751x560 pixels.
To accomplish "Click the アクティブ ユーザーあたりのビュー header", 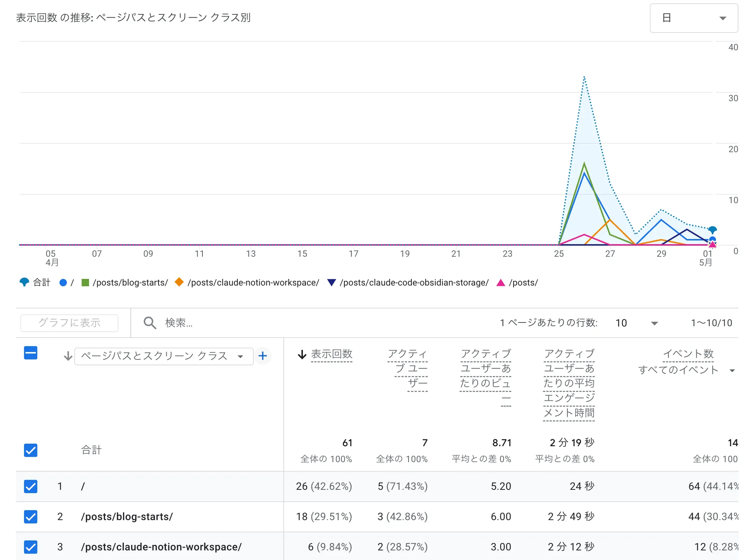I will (x=486, y=376).
